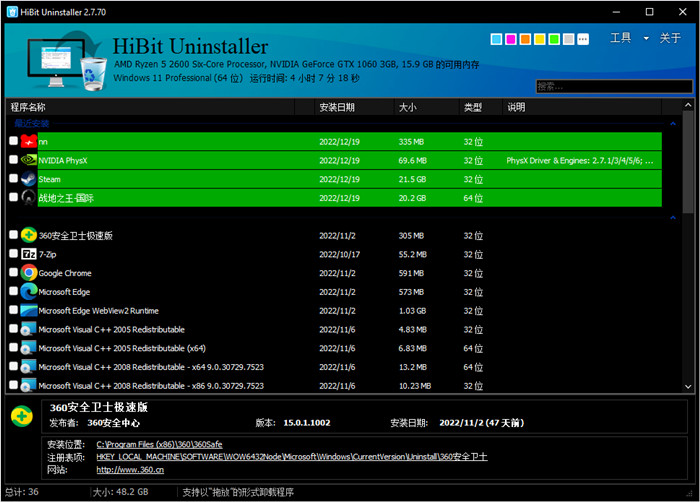Sort by 安装日期 column
700x502 pixels.
tap(355, 107)
